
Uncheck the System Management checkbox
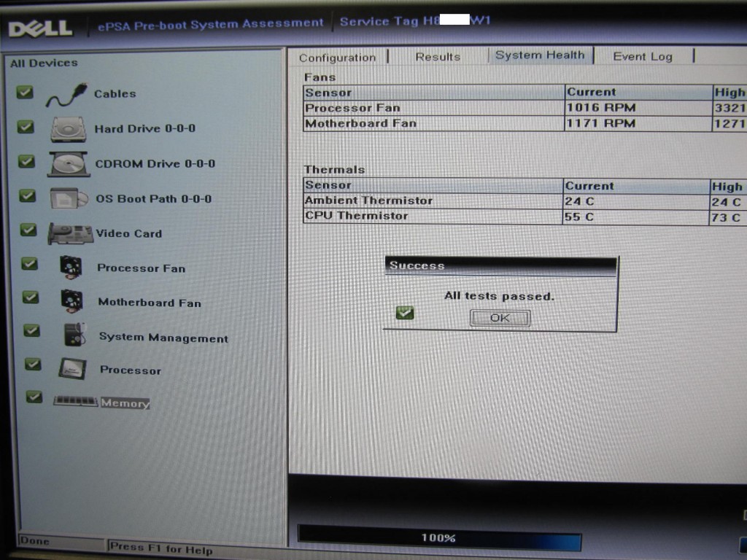pos(32,331)
